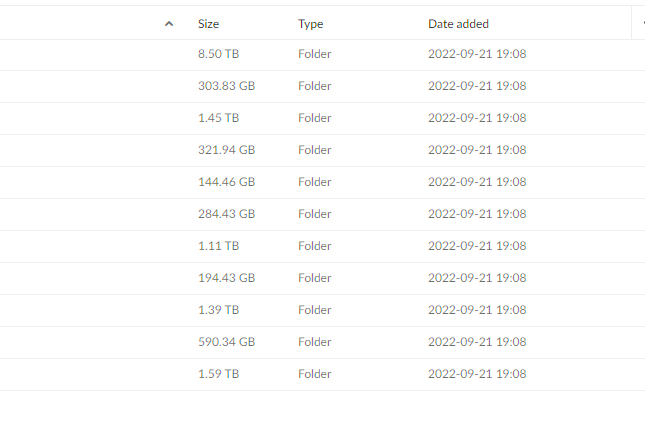Click the ascending sort arrow in header

pos(168,24)
